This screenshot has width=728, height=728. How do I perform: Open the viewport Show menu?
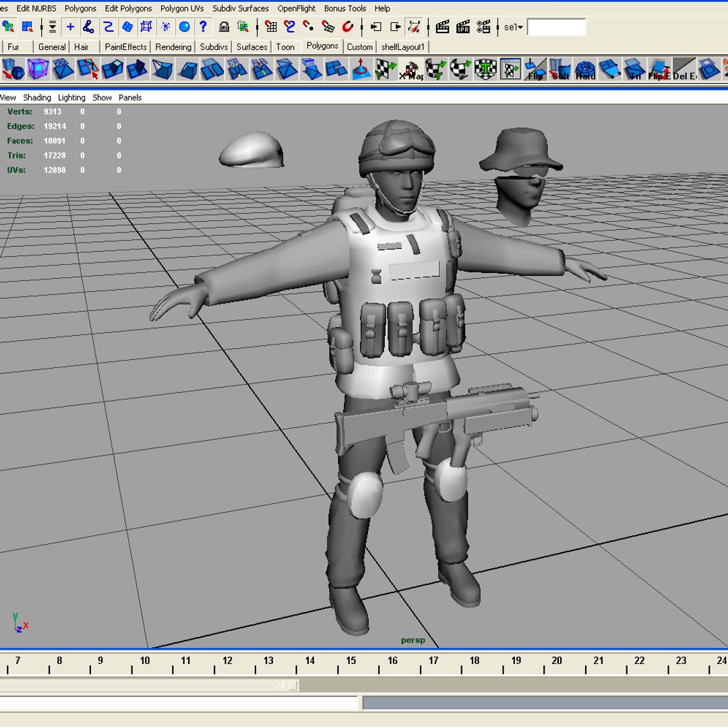(102, 98)
